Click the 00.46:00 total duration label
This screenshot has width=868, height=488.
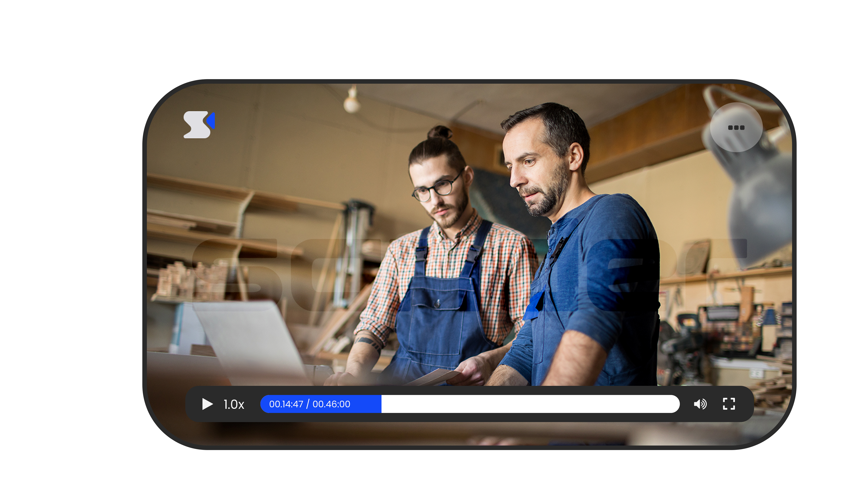click(x=331, y=404)
